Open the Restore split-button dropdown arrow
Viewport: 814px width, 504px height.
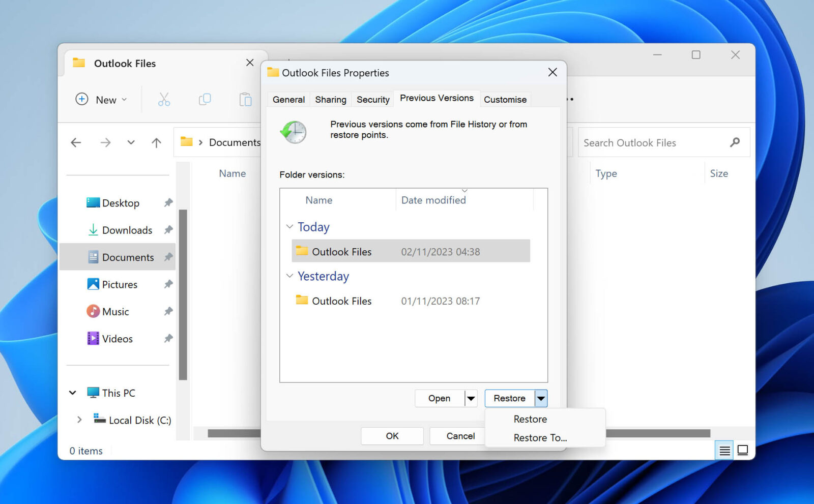click(541, 398)
